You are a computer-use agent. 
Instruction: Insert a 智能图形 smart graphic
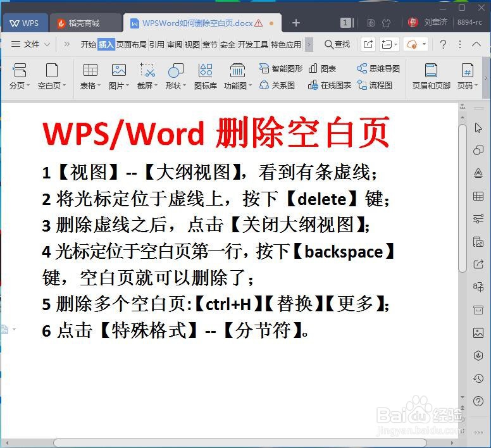point(281,68)
